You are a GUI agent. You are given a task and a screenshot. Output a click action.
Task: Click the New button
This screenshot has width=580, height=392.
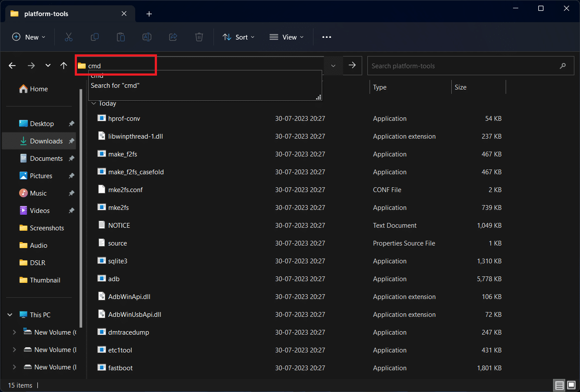(x=29, y=37)
